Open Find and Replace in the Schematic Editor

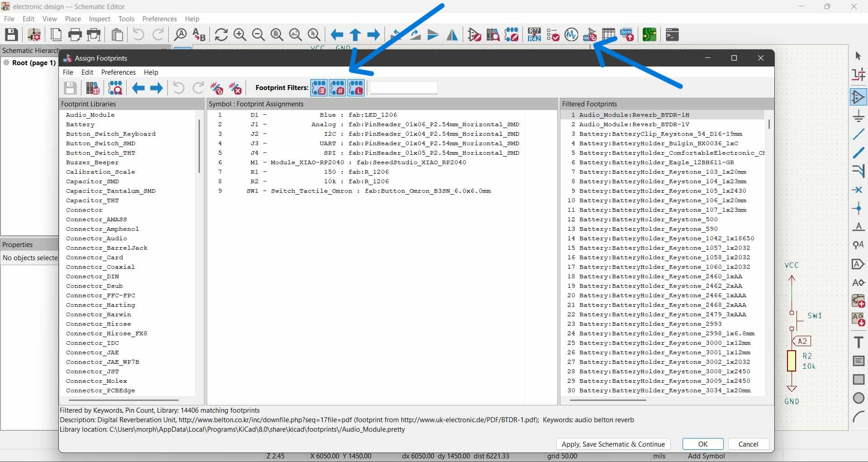coord(199,34)
